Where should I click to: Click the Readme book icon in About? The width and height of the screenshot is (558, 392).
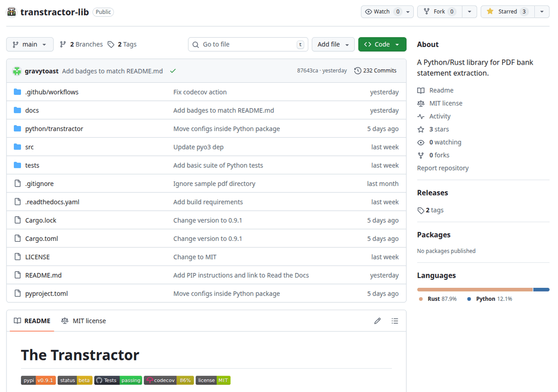point(420,90)
